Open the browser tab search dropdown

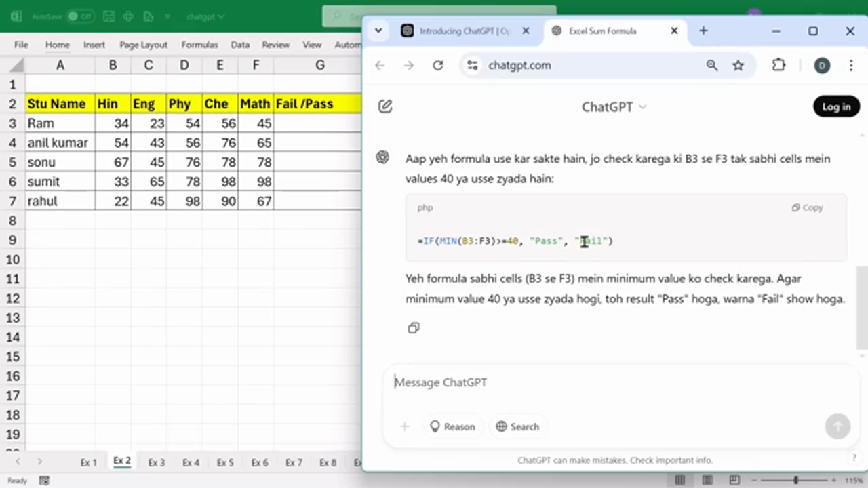(378, 30)
